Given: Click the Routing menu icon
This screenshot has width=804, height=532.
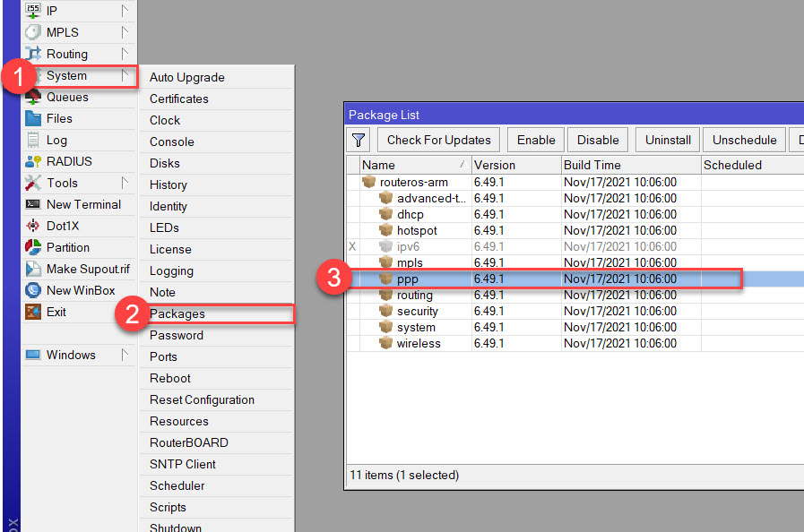Looking at the screenshot, I should pos(33,54).
